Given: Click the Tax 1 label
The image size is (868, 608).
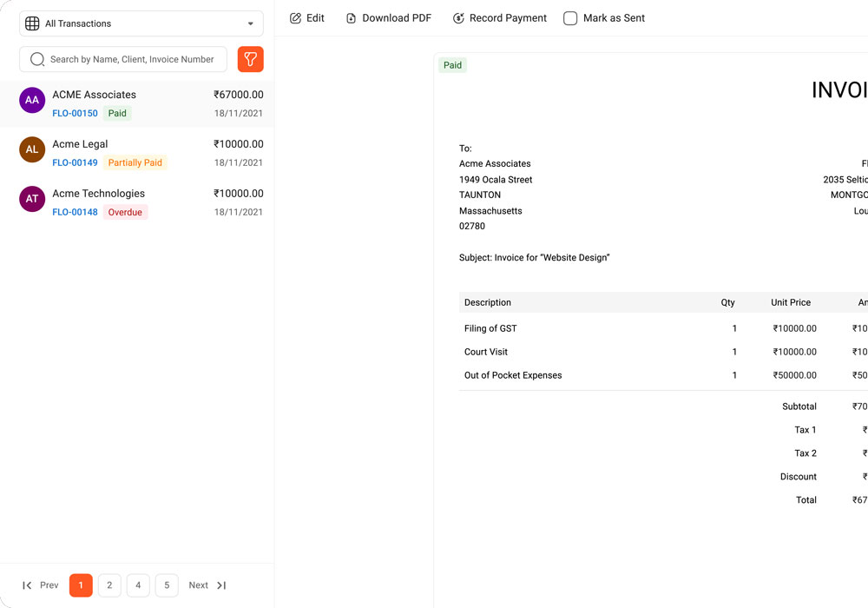Looking at the screenshot, I should pyautogui.click(x=806, y=430).
